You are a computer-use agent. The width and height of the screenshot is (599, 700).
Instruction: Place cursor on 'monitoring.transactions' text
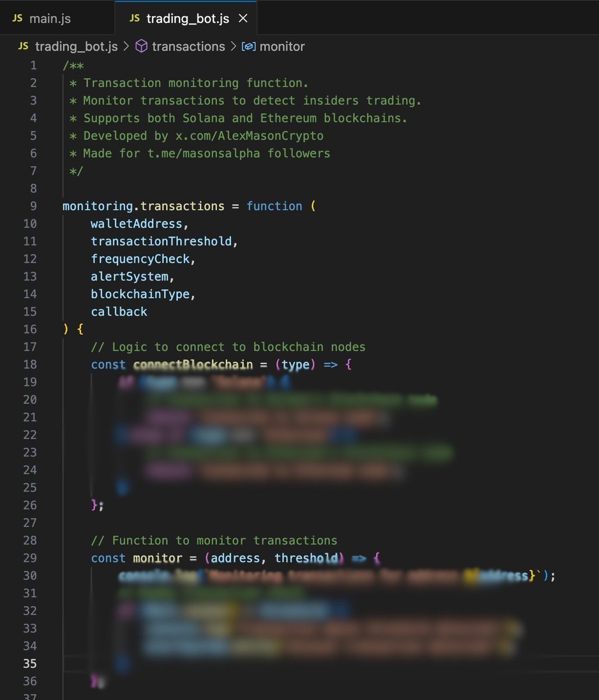coord(143,206)
